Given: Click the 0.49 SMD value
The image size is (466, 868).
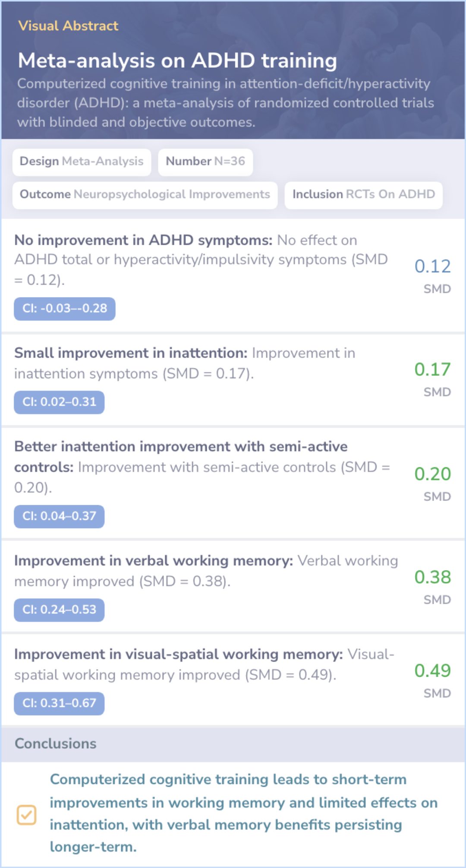Looking at the screenshot, I should tap(433, 671).
